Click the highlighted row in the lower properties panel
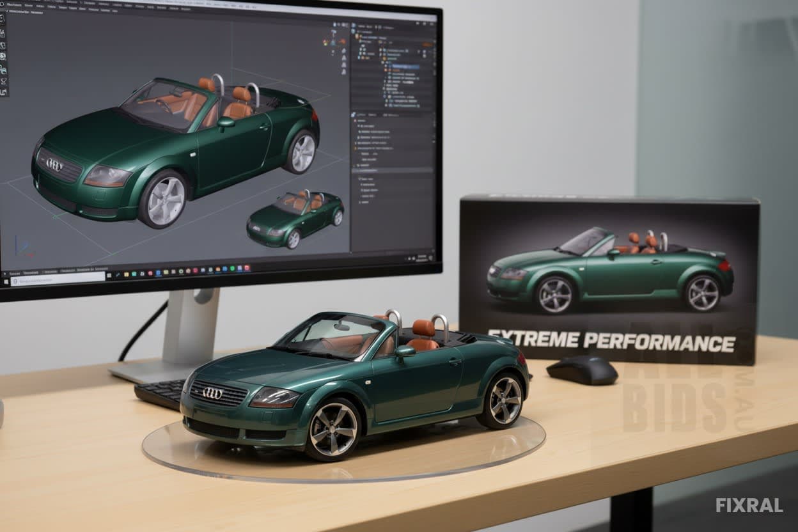Viewport: 798px width, 532px height. coord(392,171)
